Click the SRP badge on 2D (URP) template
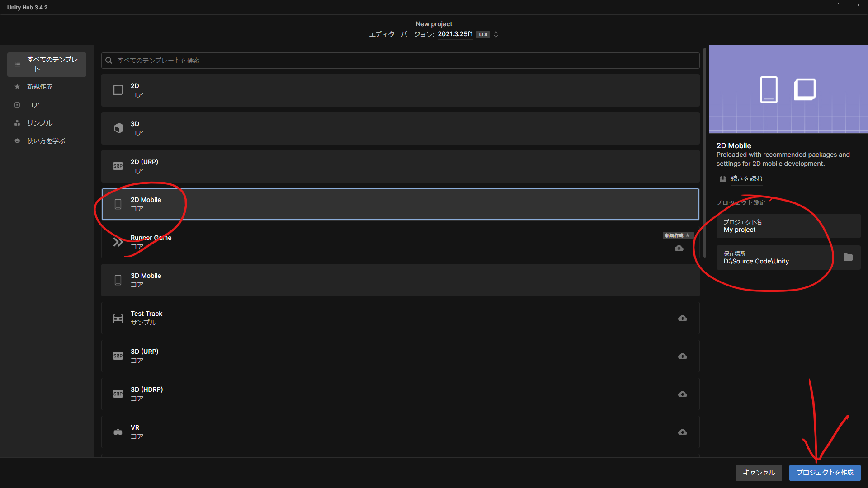Screen dimensions: 868x488 click(118, 166)
